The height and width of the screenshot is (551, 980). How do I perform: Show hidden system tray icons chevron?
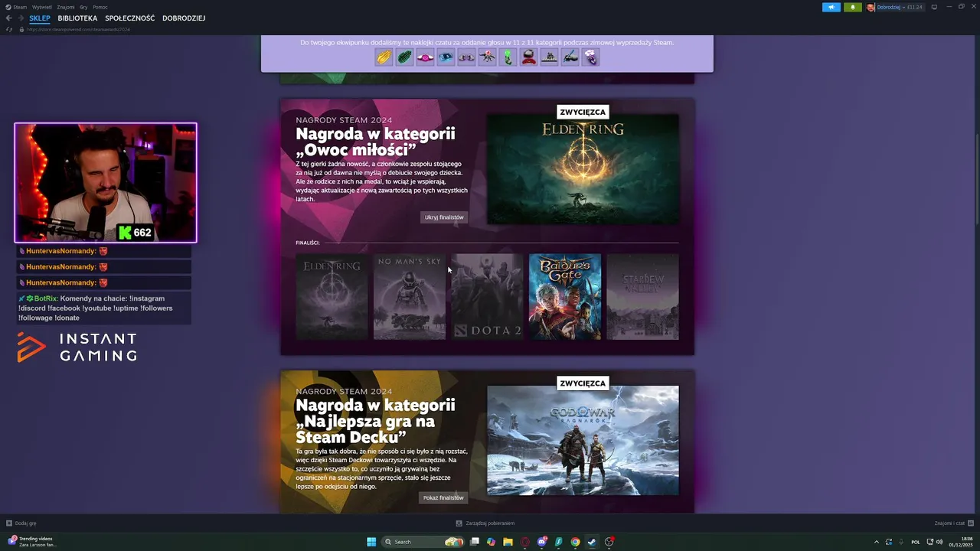(877, 542)
